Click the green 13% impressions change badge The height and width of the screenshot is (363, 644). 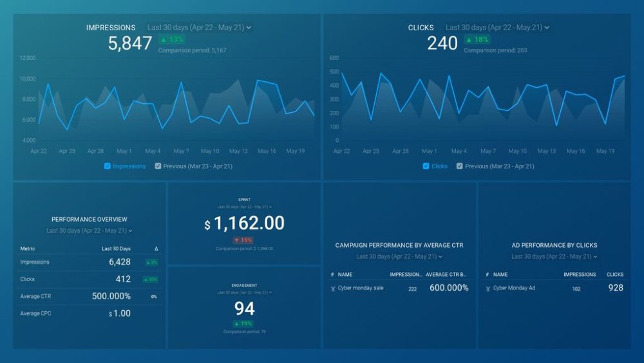point(172,39)
